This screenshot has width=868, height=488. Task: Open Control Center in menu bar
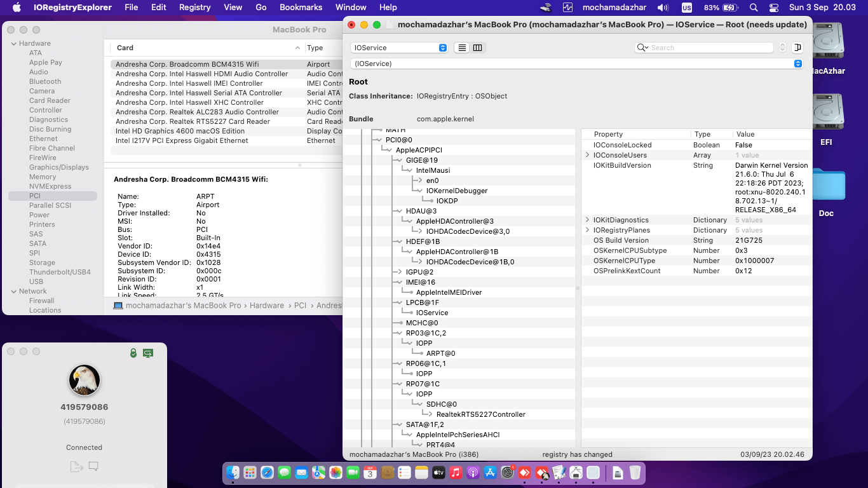point(774,8)
